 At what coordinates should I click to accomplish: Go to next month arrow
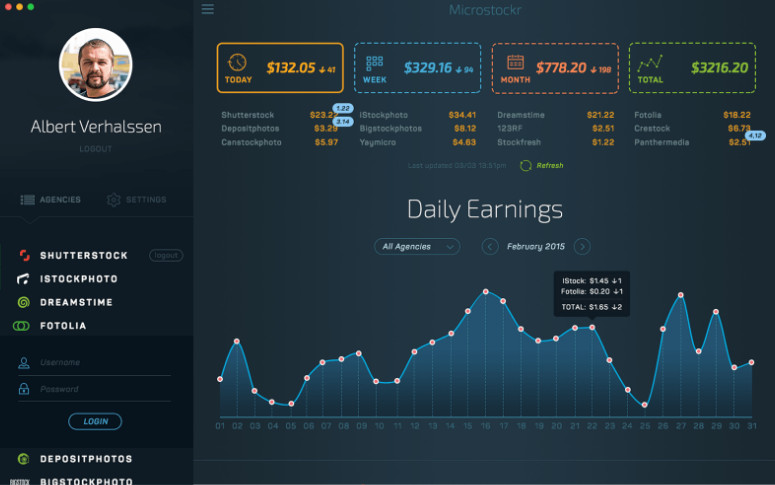click(x=582, y=246)
